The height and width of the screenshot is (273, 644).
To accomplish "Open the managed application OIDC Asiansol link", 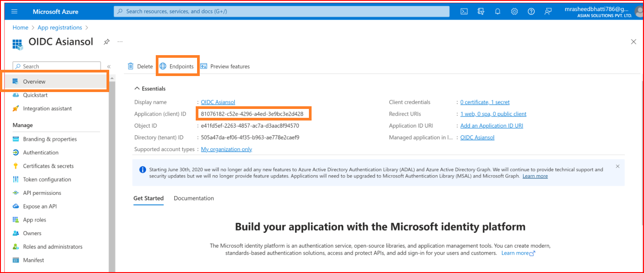I will [477, 137].
